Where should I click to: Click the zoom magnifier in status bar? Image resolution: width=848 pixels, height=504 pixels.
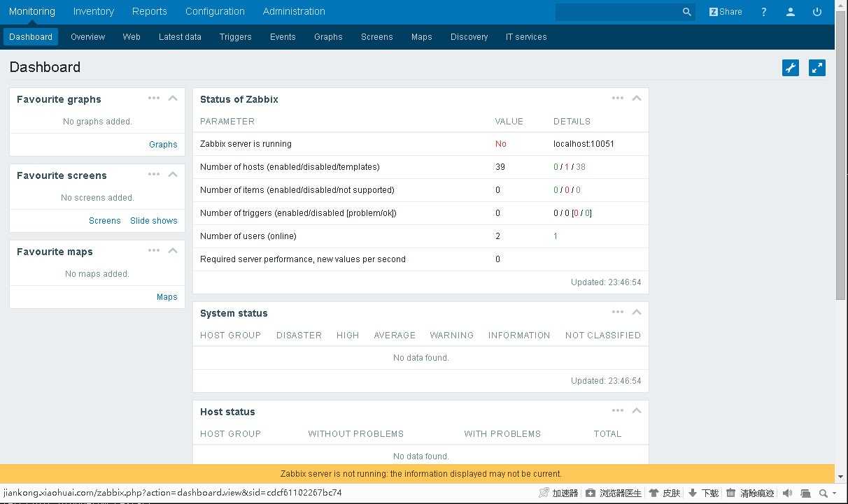pos(824,494)
